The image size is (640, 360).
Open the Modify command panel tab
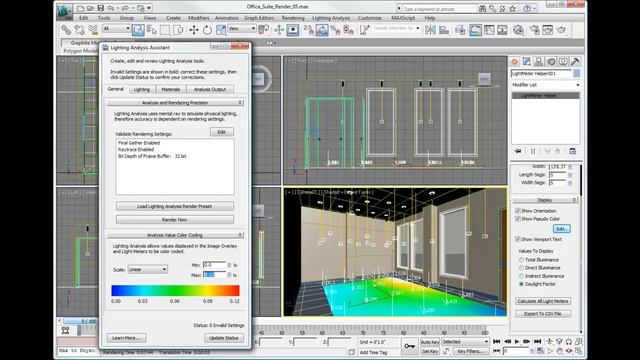coord(527,62)
